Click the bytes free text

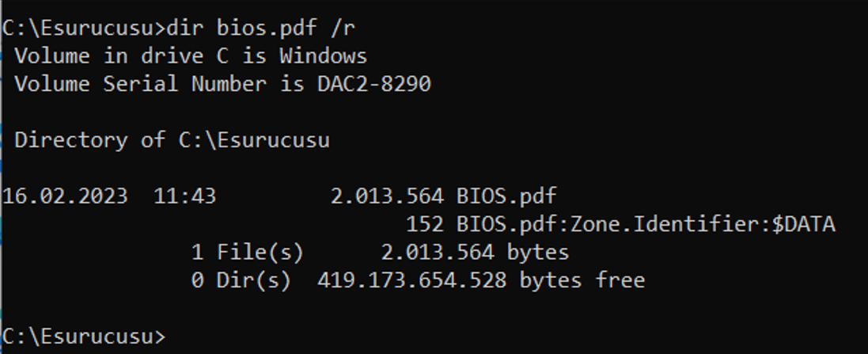click(582, 280)
